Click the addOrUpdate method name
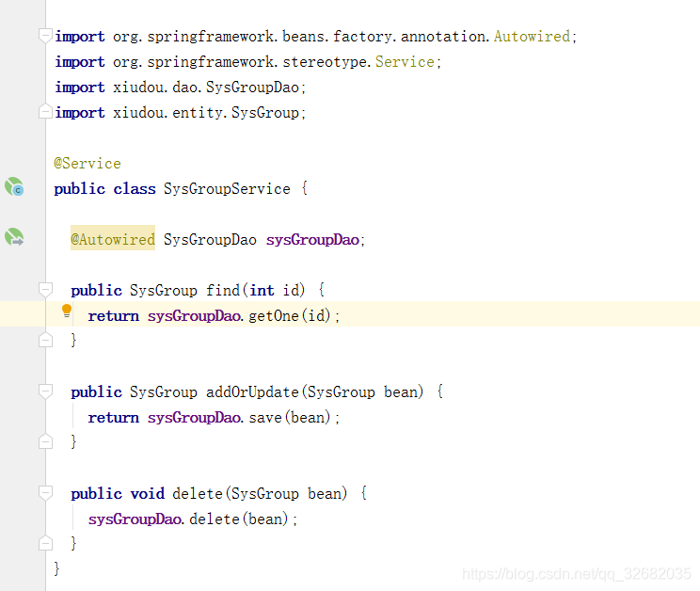The image size is (700, 591). point(252,392)
